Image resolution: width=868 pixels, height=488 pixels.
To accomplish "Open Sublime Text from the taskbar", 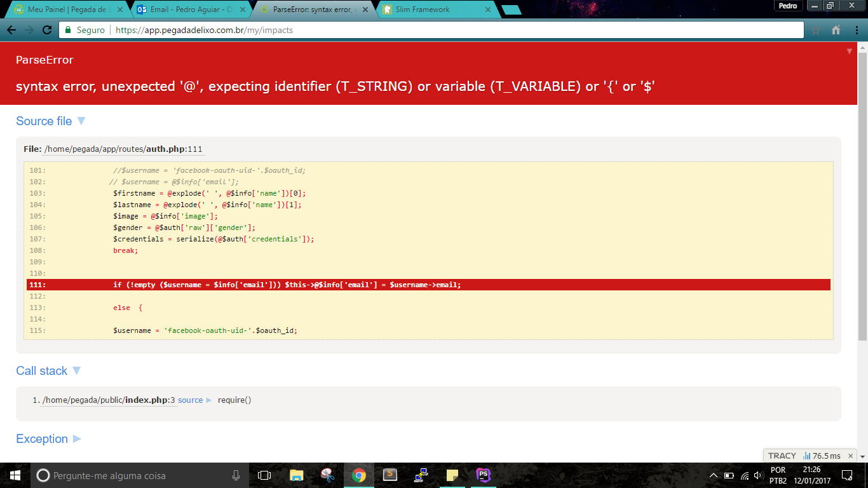I will point(390,475).
